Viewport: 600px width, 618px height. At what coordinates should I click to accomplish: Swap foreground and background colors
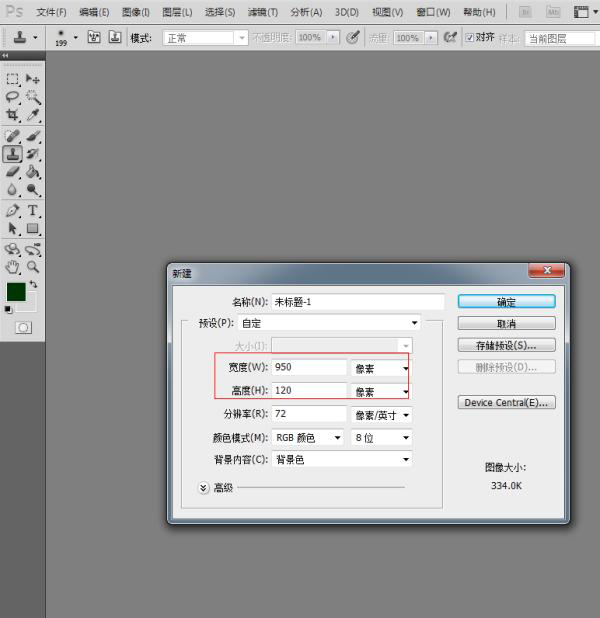tap(34, 284)
